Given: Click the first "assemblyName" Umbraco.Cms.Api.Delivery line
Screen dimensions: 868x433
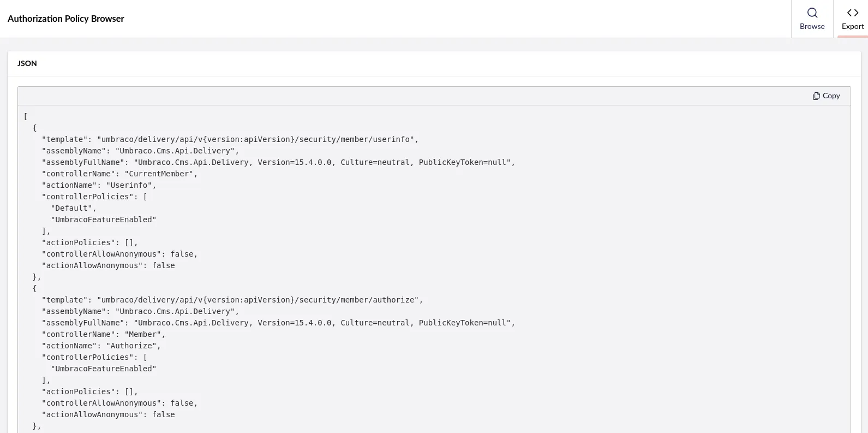Looking at the screenshot, I should click(140, 151).
